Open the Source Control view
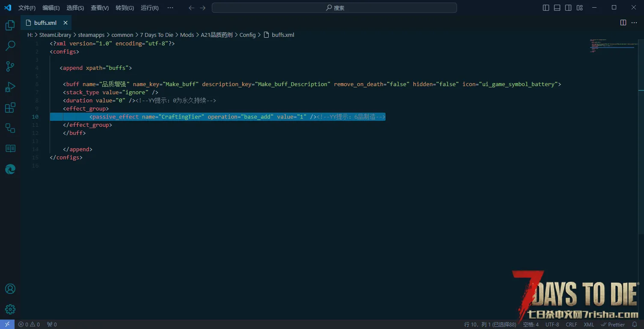This screenshot has width=644, height=329. tap(10, 66)
